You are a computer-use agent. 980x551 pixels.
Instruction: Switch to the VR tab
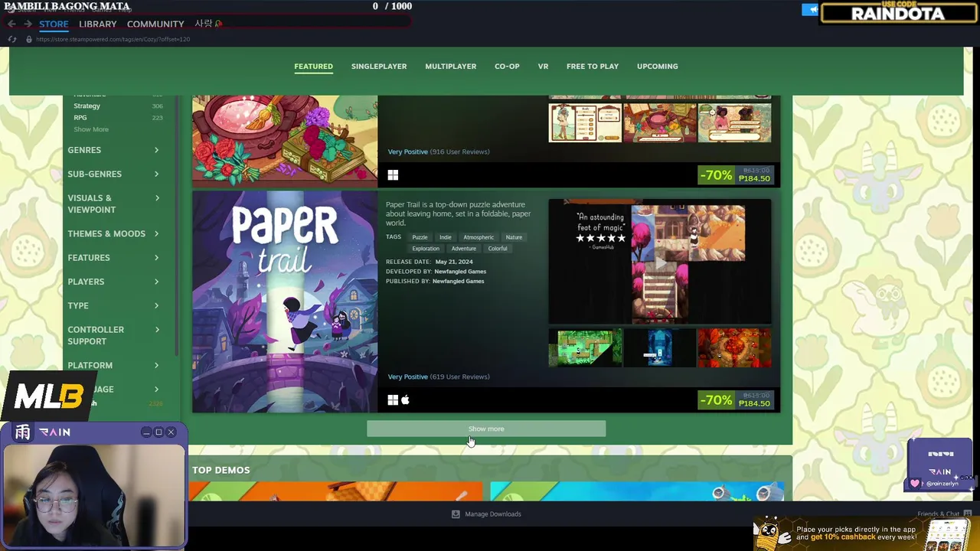click(543, 67)
